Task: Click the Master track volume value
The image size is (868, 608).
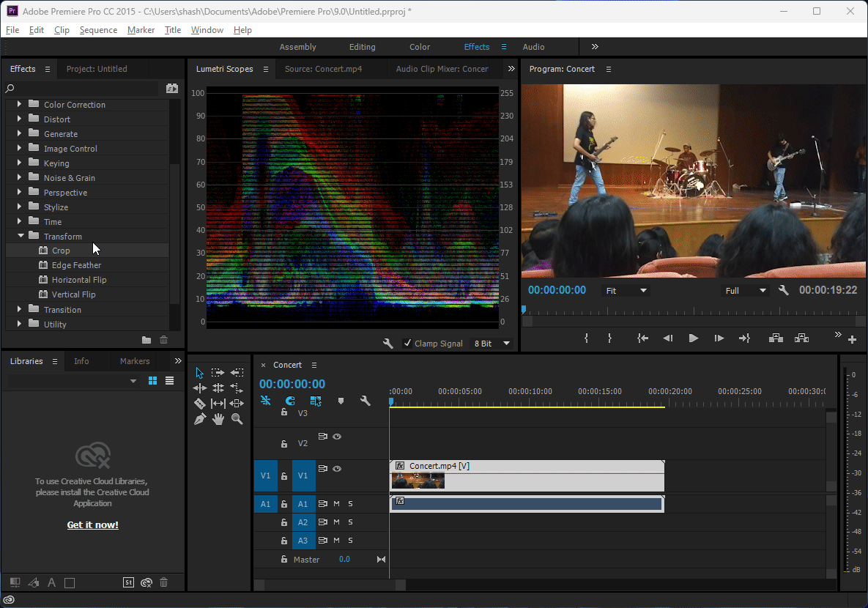Action: coord(344,559)
